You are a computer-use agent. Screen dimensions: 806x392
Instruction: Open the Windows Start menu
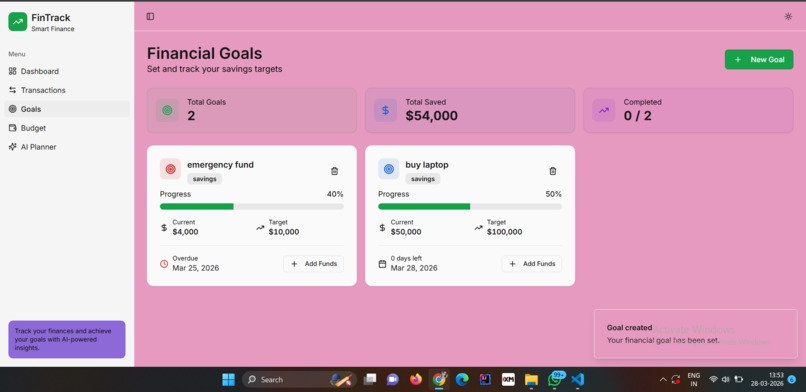[x=228, y=380]
